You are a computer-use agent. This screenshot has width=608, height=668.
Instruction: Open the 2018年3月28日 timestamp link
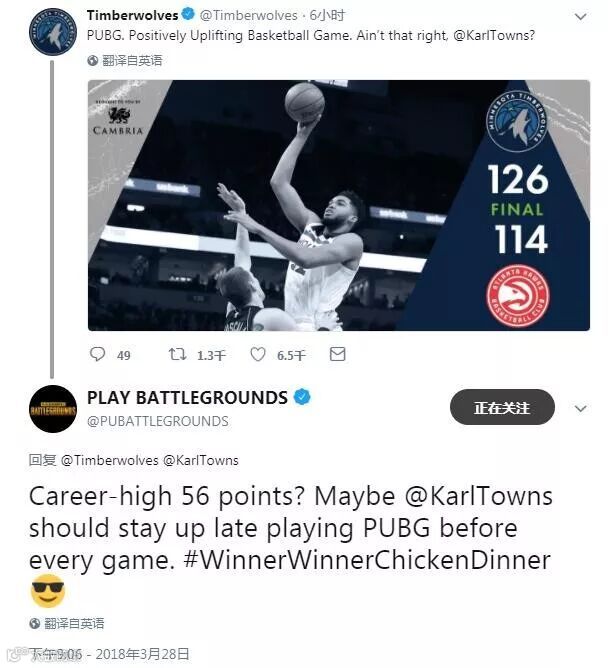142,654
